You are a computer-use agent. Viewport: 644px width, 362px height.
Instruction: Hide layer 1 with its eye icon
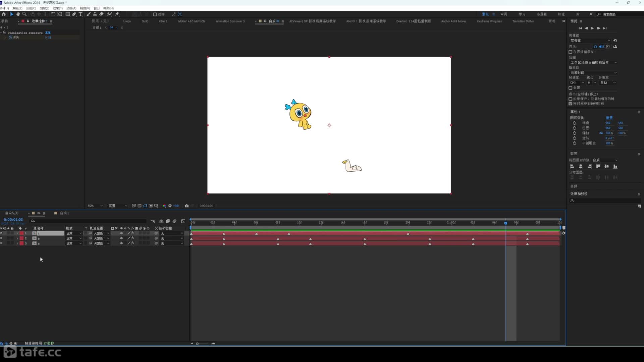tap(1, 233)
